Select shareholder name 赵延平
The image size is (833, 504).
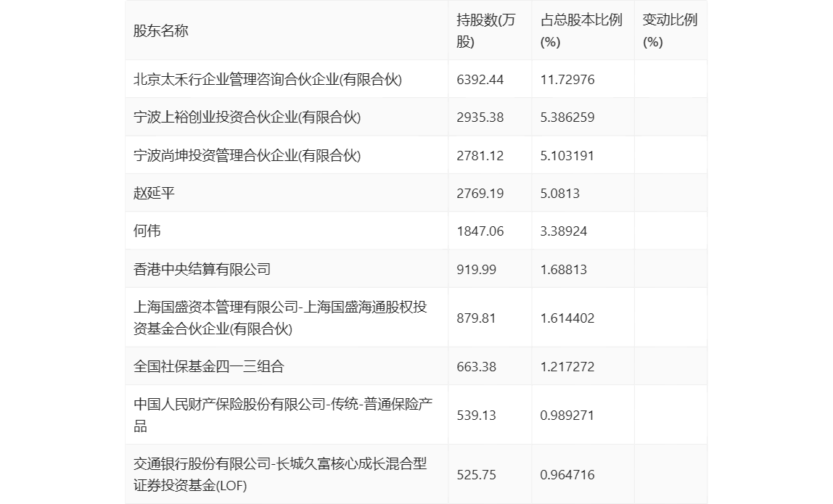[154, 194]
